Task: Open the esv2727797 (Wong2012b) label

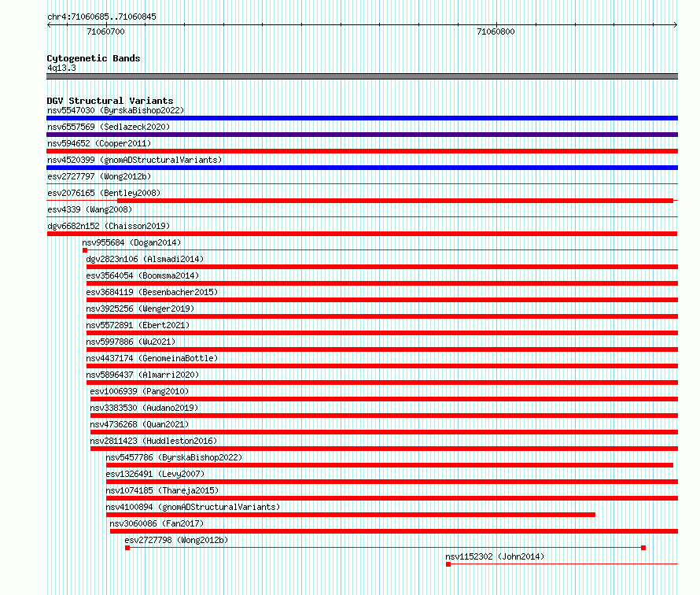Action: click(x=99, y=176)
